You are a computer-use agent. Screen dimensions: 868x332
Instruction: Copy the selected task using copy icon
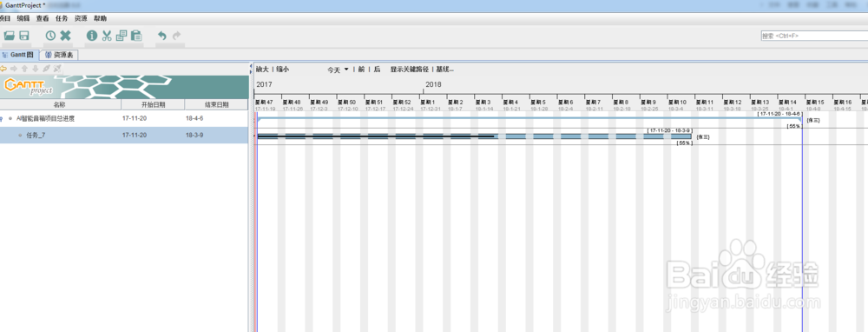point(122,36)
